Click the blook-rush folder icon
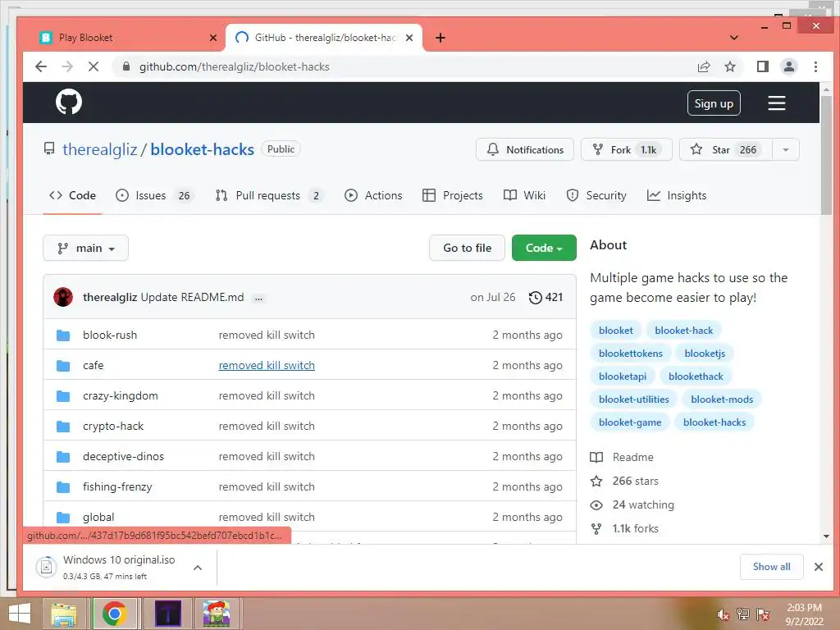The image size is (840, 630). point(63,336)
